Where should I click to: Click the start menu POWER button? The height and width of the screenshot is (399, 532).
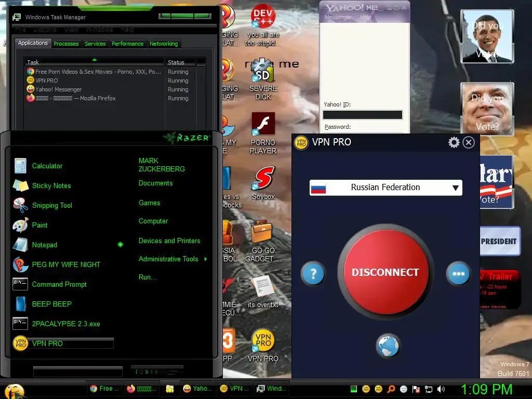click(157, 371)
